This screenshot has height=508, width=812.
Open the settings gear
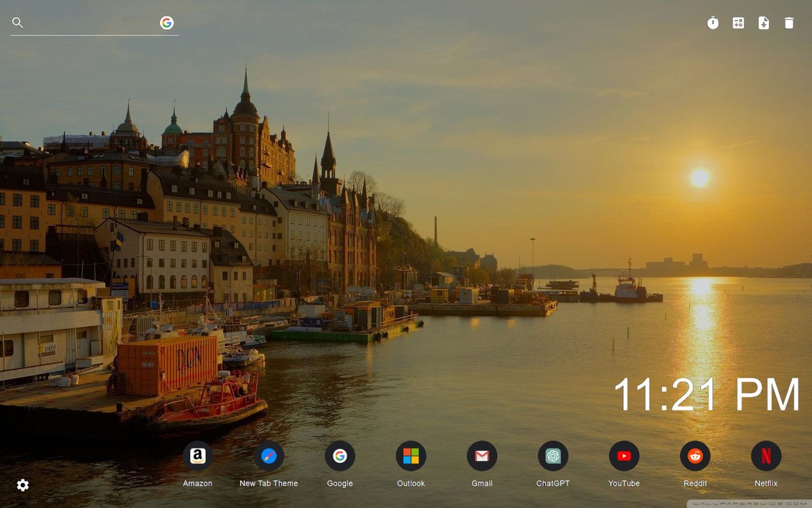[23, 485]
